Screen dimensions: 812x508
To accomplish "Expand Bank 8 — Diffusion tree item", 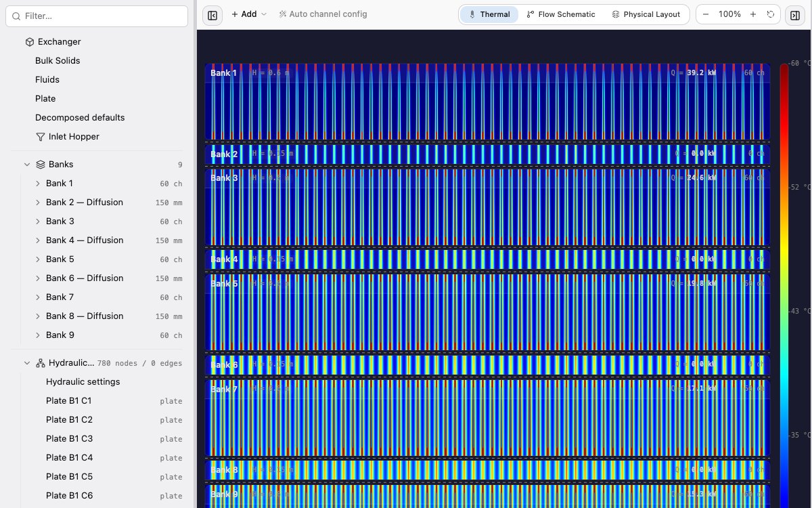I will tap(38, 316).
